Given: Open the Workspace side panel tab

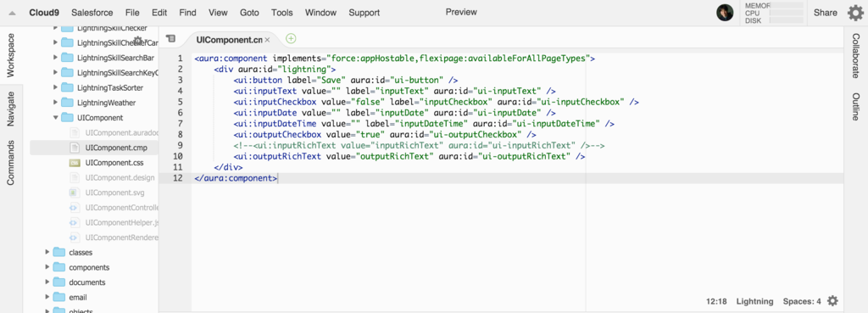Looking at the screenshot, I should [x=11, y=55].
